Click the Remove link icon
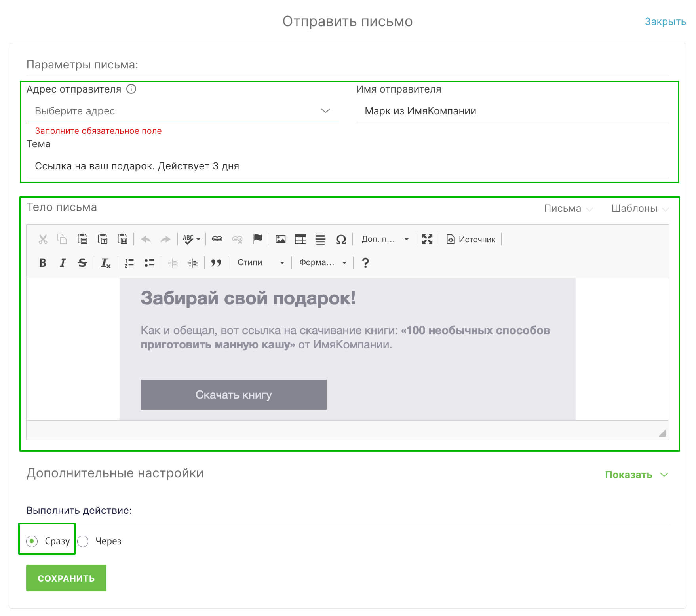696x616 pixels. (x=237, y=239)
